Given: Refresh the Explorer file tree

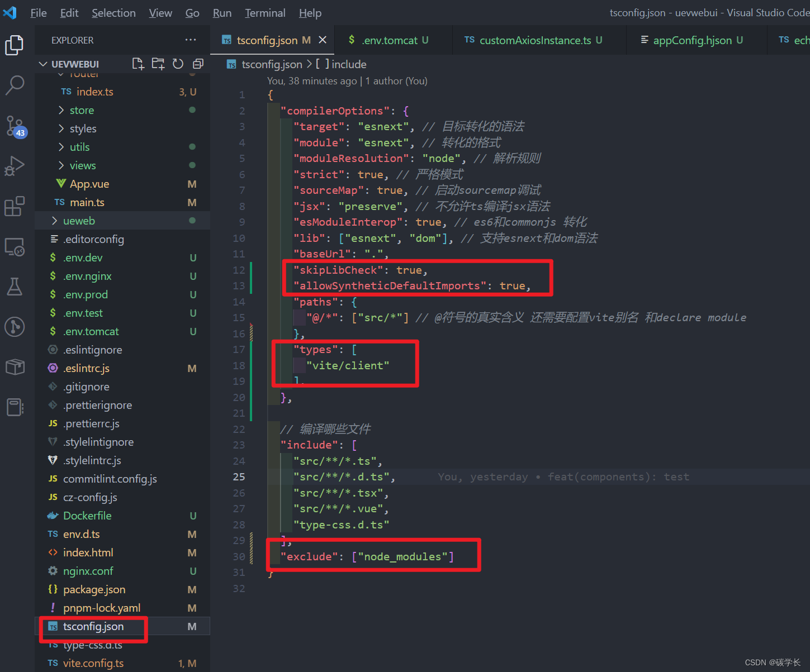Looking at the screenshot, I should pos(178,64).
